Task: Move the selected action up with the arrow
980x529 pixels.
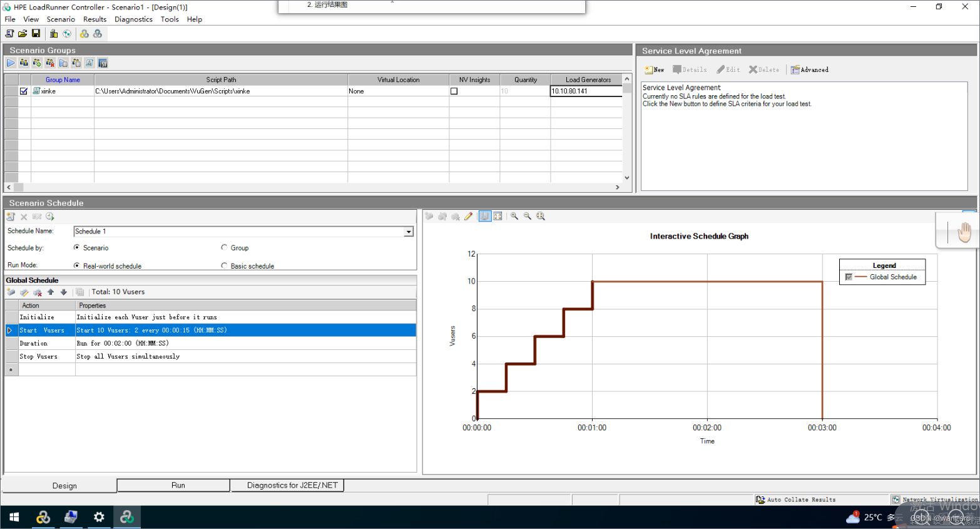Action: [51, 292]
